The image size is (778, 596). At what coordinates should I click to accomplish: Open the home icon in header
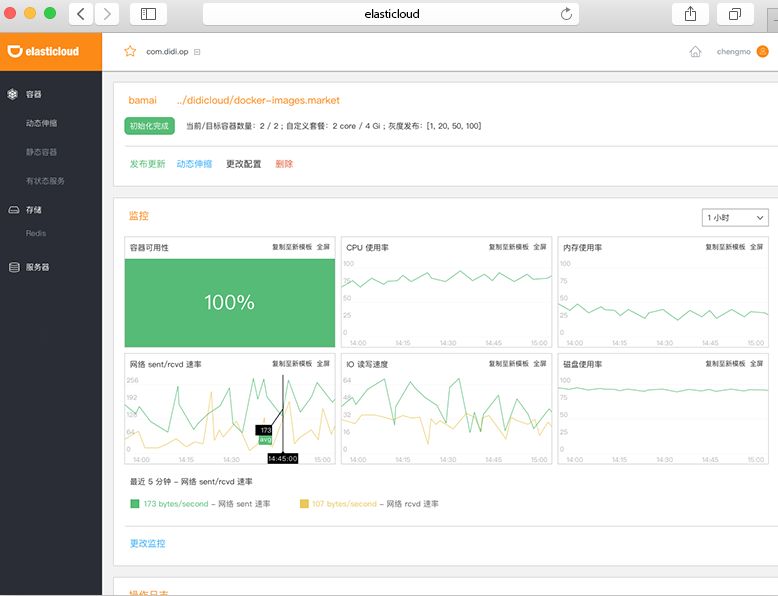pyautogui.click(x=695, y=52)
